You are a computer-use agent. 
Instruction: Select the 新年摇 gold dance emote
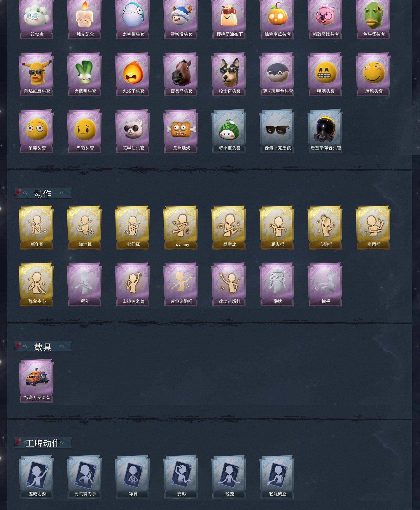coord(36,227)
